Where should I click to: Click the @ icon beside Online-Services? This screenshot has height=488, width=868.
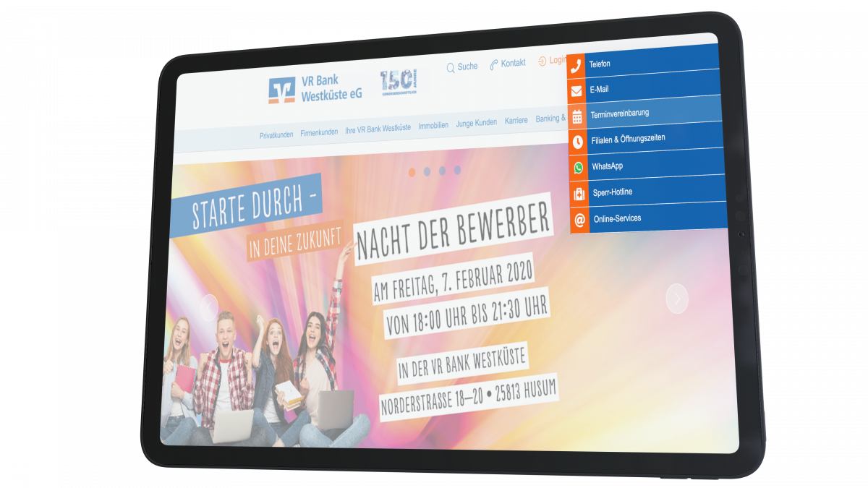click(580, 220)
